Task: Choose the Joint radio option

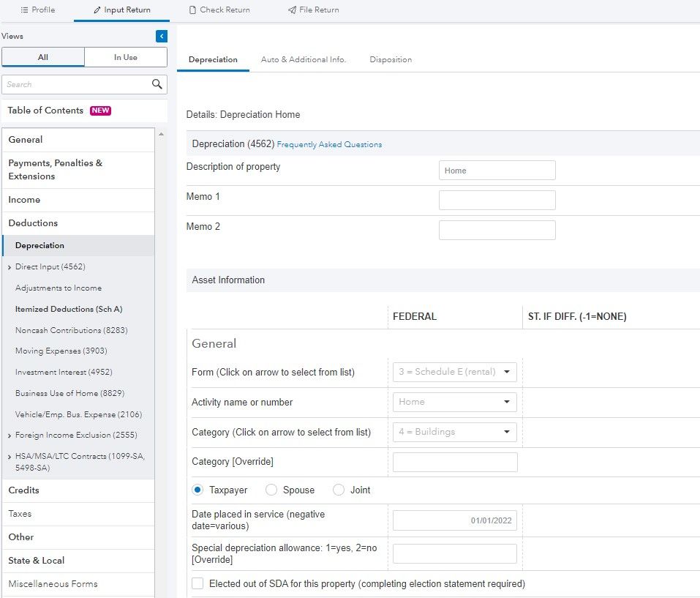Action: pyautogui.click(x=339, y=490)
